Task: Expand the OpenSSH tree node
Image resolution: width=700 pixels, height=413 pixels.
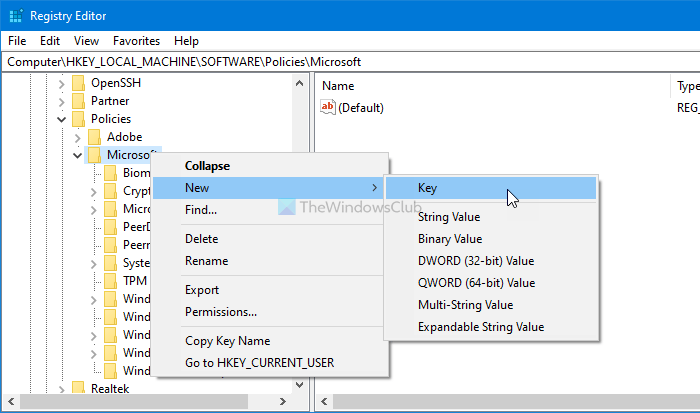Action: click(x=62, y=83)
